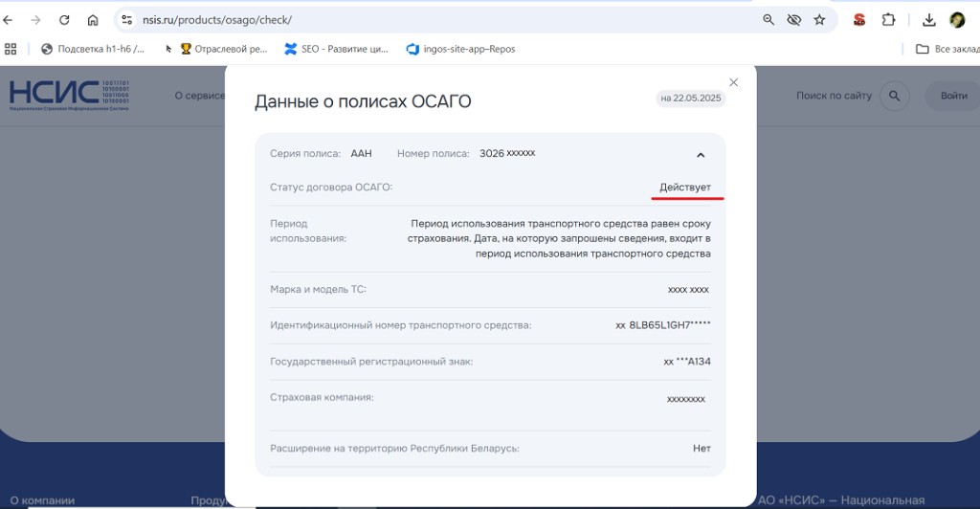The width and height of the screenshot is (980, 509).
Task: Open the red S extension
Action: (859, 20)
